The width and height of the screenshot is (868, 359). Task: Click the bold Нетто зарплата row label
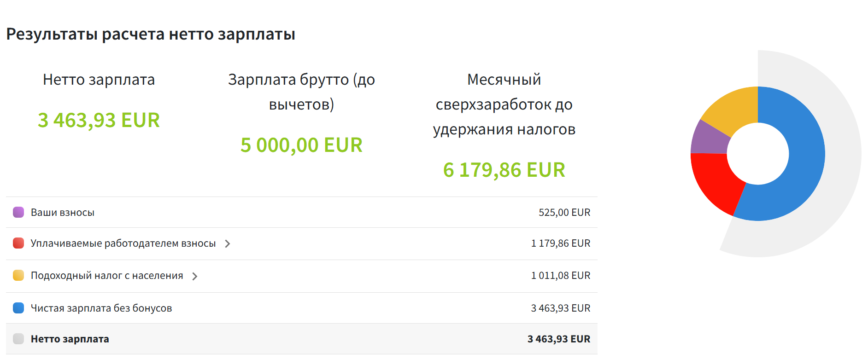(70, 339)
